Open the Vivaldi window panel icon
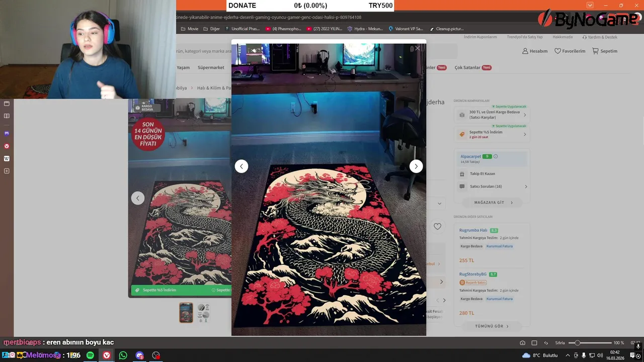Screen dimensions: 644x362 tap(7, 104)
